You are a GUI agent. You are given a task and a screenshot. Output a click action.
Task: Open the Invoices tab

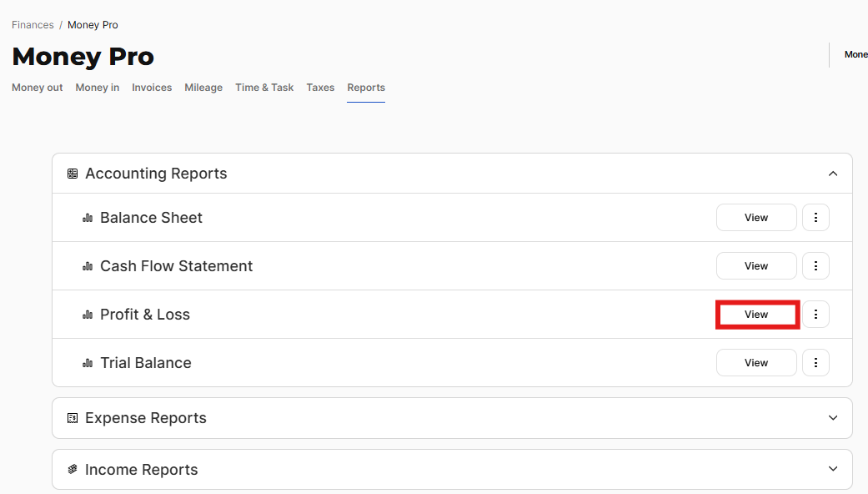[x=152, y=88]
